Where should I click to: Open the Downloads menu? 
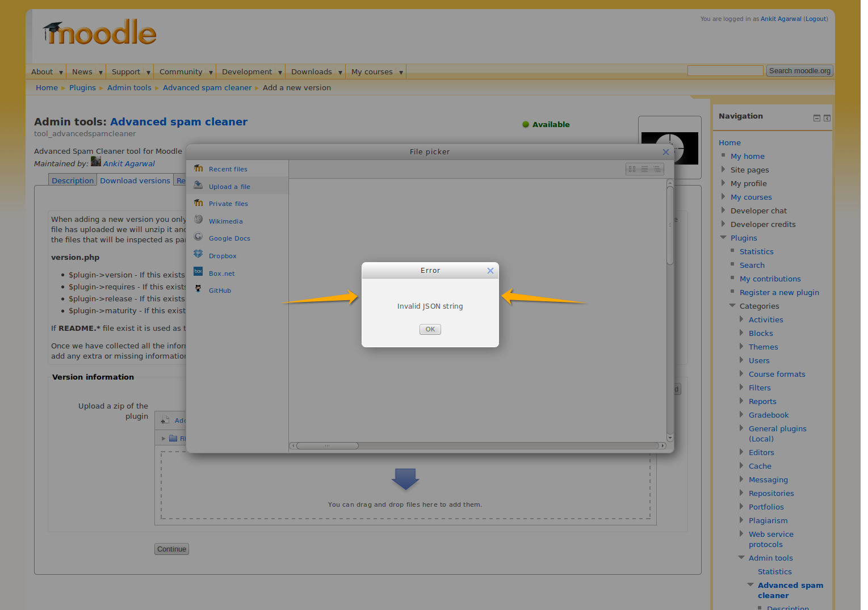coord(315,71)
